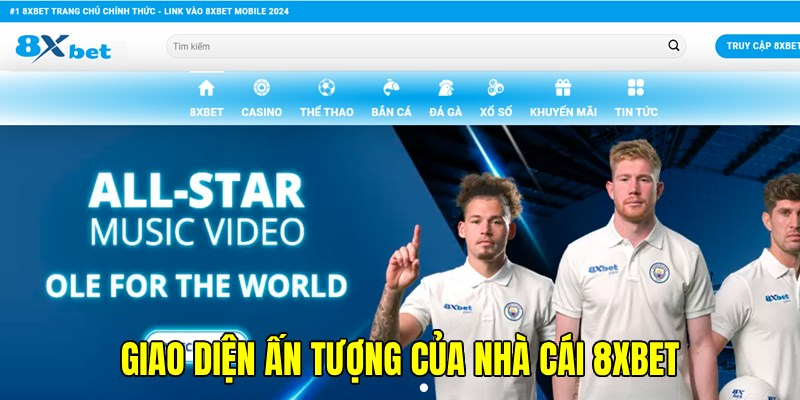Click the fish icon for Bắn Cá
This screenshot has width=800, height=400.
click(391, 87)
